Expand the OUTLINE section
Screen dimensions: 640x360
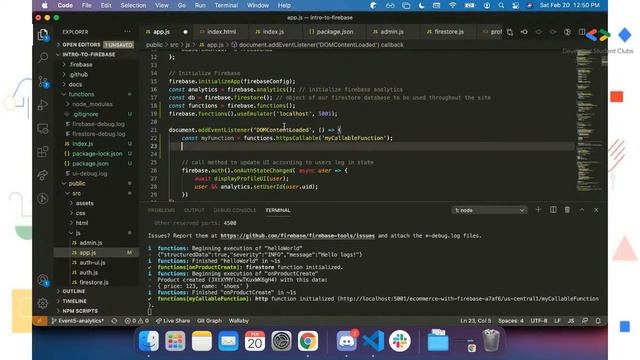tap(96, 291)
